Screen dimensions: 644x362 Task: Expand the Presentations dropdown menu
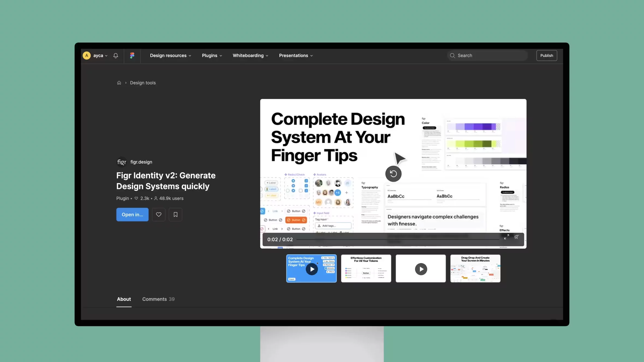point(296,55)
